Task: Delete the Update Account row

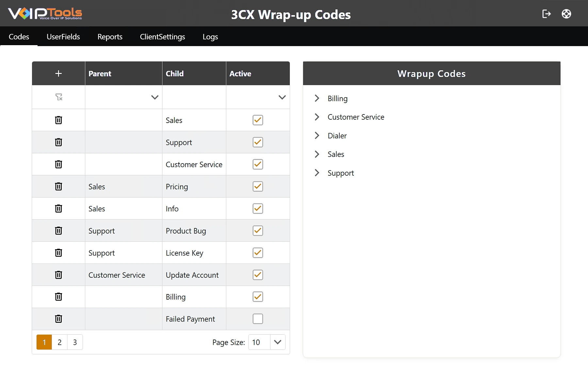Action: (58, 275)
